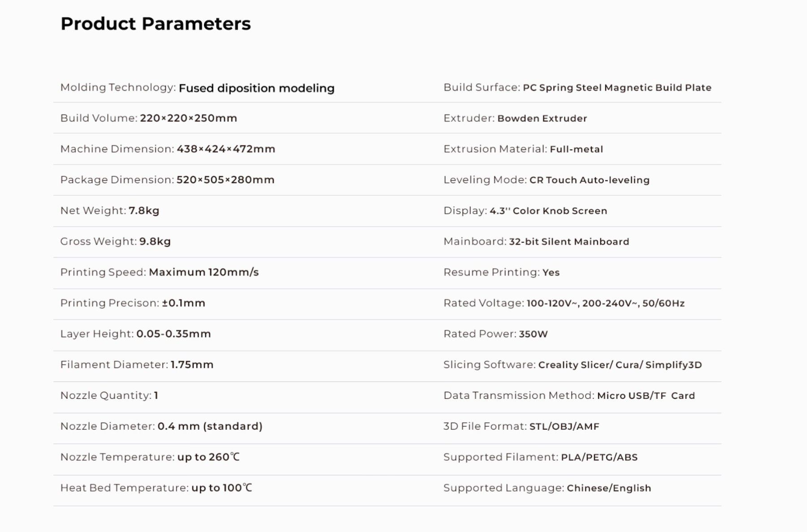The height and width of the screenshot is (532, 807).
Task: Select the Molding Technology value text
Action: coord(256,88)
